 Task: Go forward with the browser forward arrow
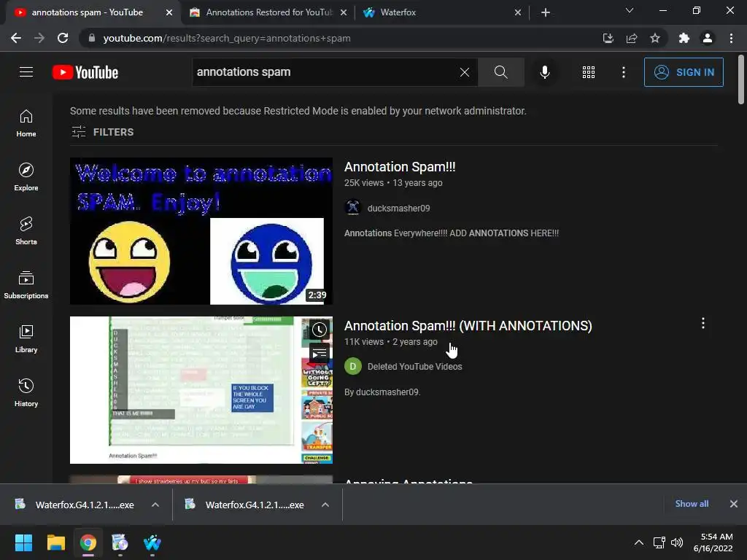(x=39, y=38)
